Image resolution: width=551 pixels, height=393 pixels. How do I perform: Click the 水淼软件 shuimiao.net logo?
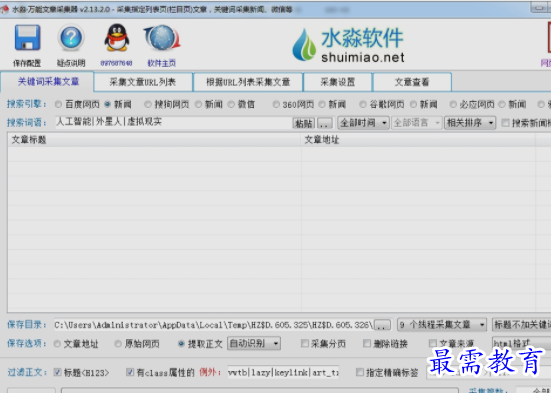point(348,46)
